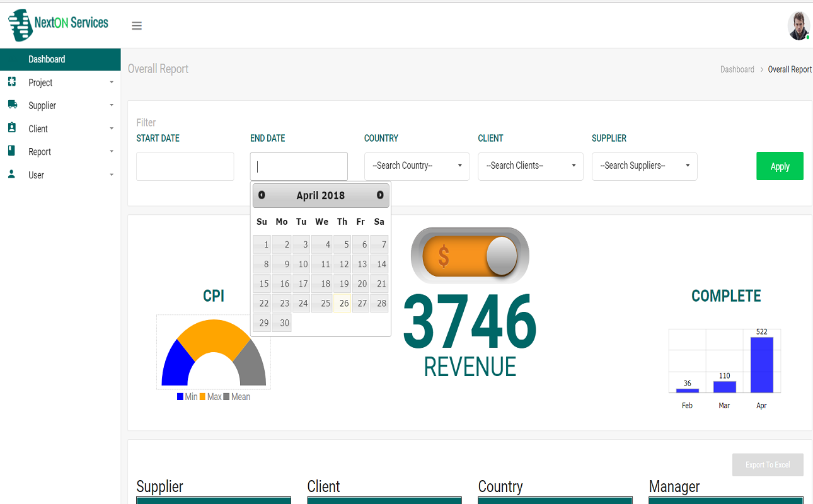Expand the User sidebar menu
Image resolution: width=813 pixels, height=504 pixels.
pos(37,175)
